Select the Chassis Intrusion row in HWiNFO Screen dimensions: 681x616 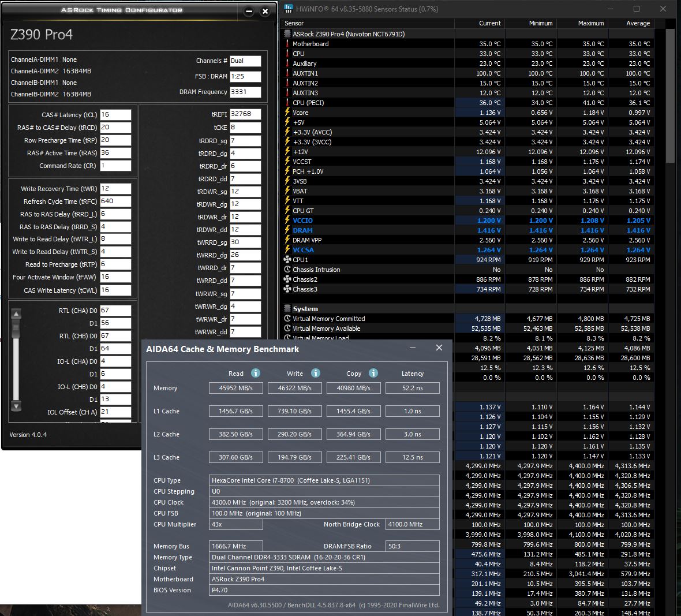pyautogui.click(x=467, y=270)
